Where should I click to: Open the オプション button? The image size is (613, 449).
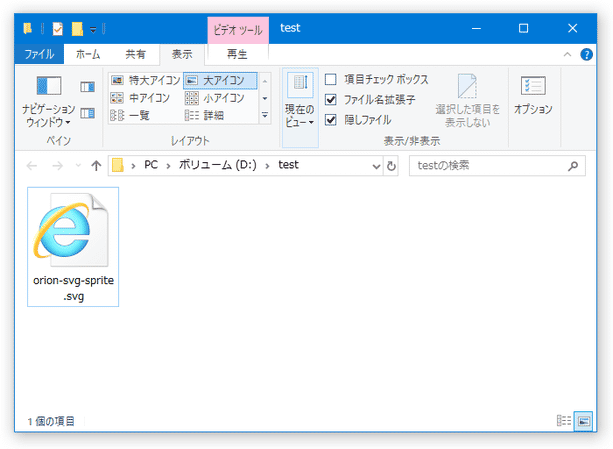pyautogui.click(x=533, y=95)
